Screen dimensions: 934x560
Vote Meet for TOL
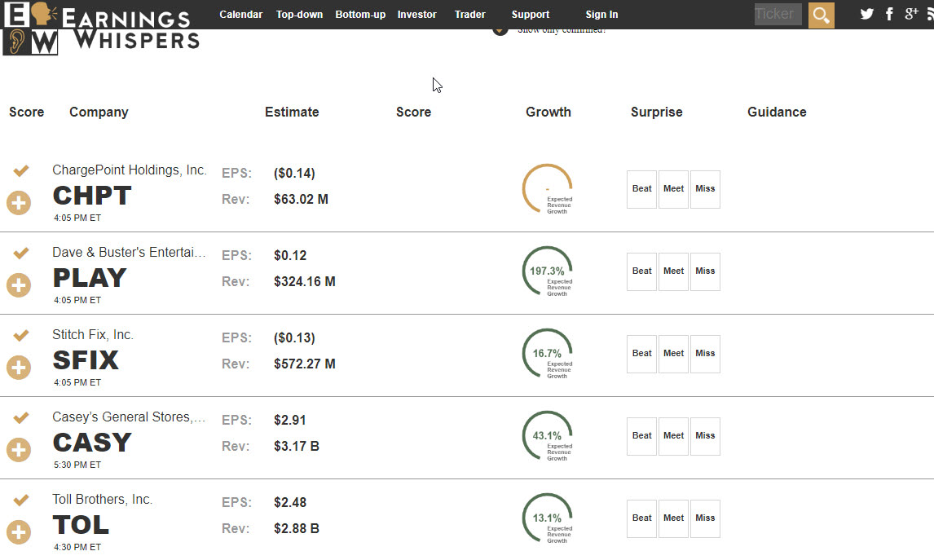pyautogui.click(x=674, y=518)
